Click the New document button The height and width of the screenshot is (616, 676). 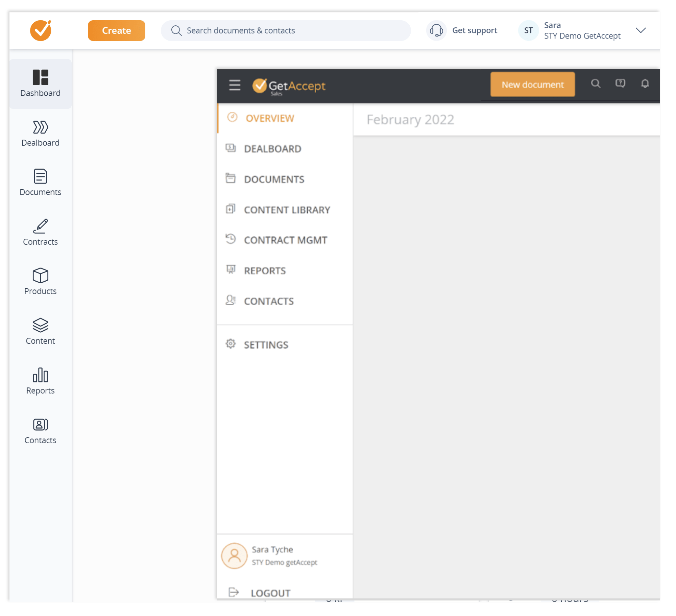pos(532,84)
